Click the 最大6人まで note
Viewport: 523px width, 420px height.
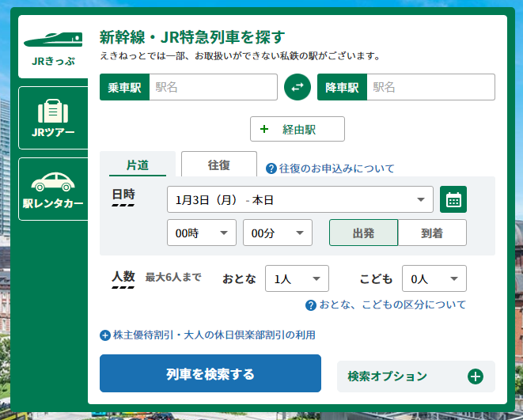(x=173, y=277)
